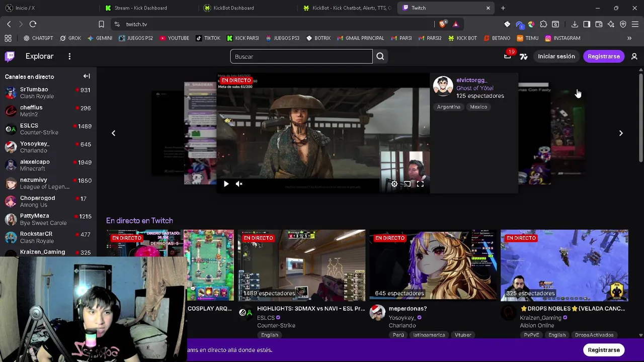Screen dimensions: 644x362
Task: Open the browser hamburger menu
Action: tap(635, 24)
